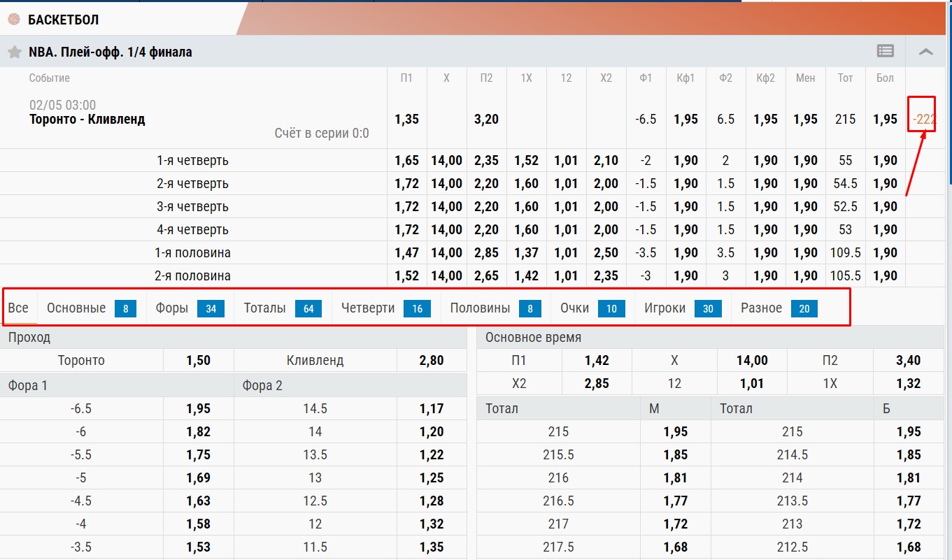Image resolution: width=952 pixels, height=560 pixels.
Task: Choose Фора 1 -5 odds 1,69
Action: 198,478
